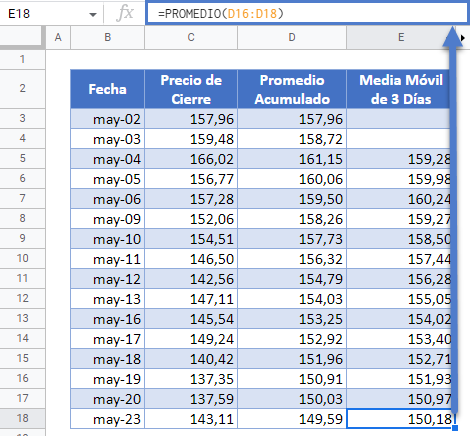Select date cell may-04
This screenshot has width=470, height=436.
coord(107,159)
